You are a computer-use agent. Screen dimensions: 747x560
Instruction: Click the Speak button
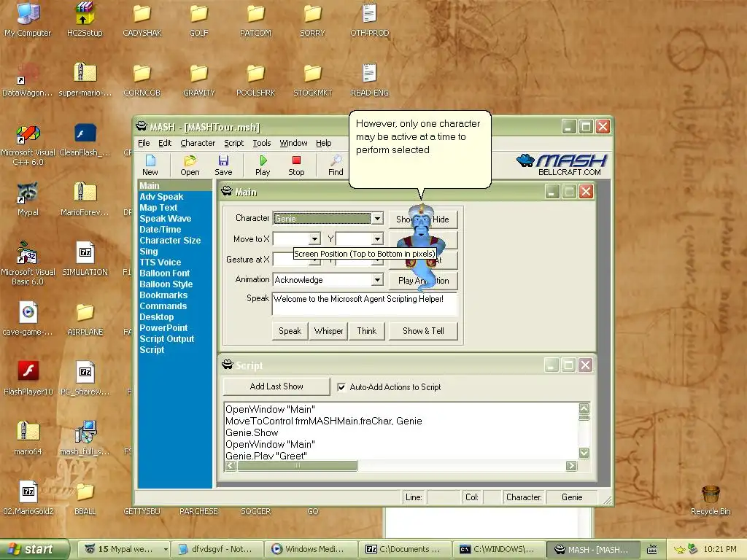[x=290, y=331]
